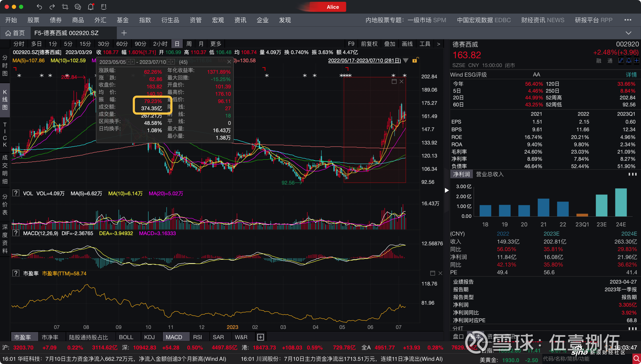Click the redo arrow icon

point(52,7)
